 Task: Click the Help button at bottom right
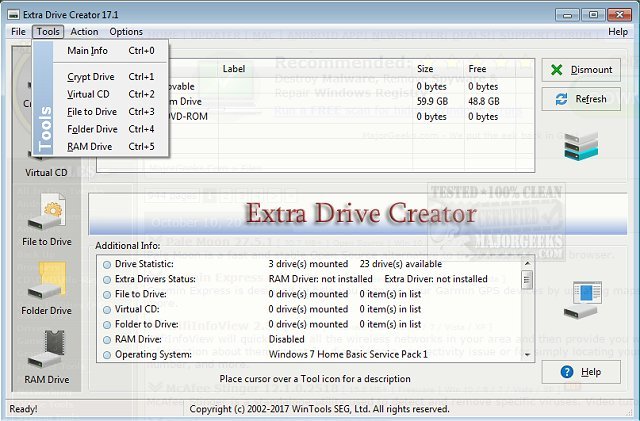pyautogui.click(x=581, y=372)
